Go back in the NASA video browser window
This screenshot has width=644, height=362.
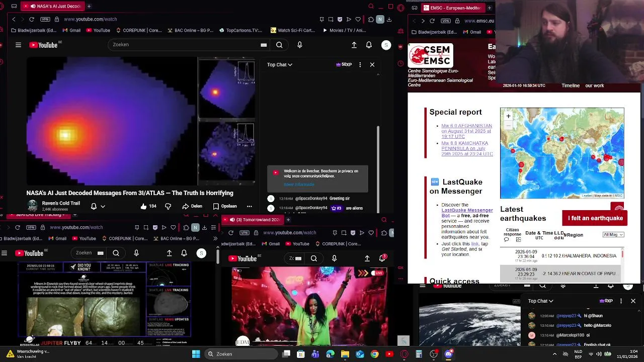tap(14, 19)
